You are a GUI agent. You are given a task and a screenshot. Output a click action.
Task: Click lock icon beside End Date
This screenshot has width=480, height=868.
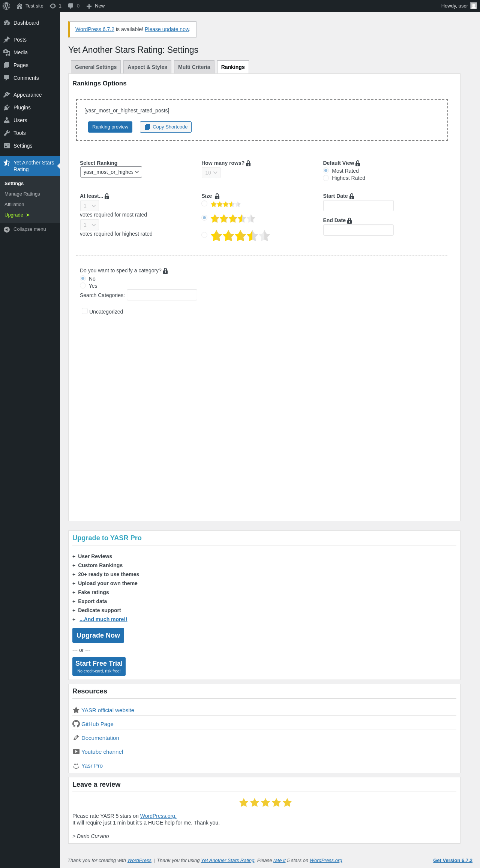(349, 221)
